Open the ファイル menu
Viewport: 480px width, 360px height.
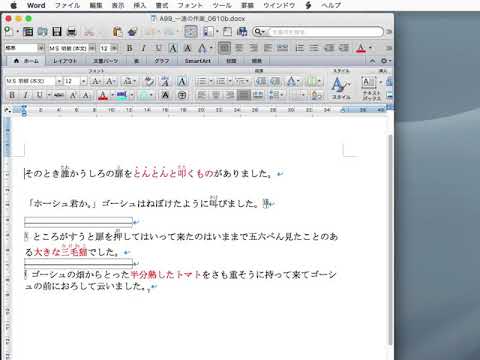tap(67, 5)
